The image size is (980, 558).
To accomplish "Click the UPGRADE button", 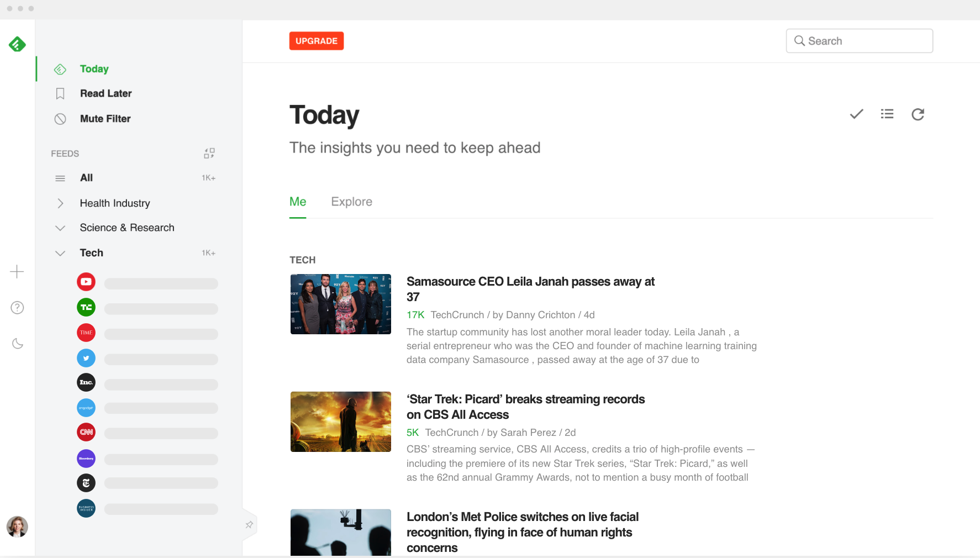I will pyautogui.click(x=317, y=41).
